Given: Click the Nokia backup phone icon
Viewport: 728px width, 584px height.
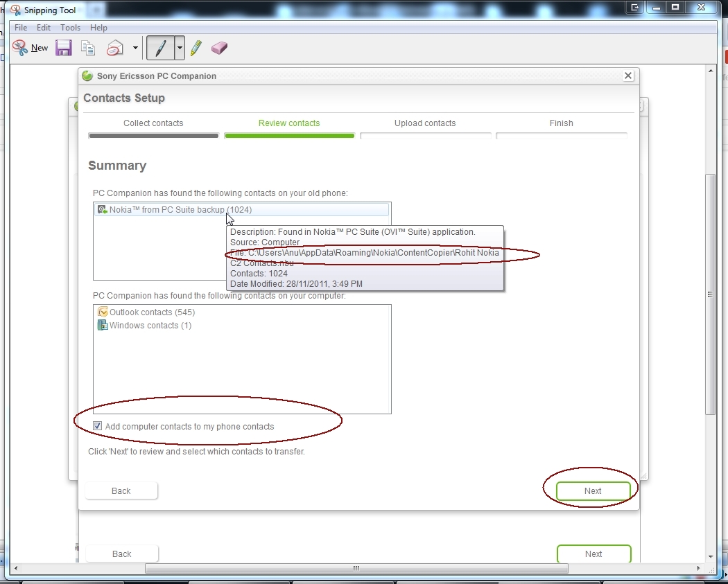Looking at the screenshot, I should click(x=102, y=210).
